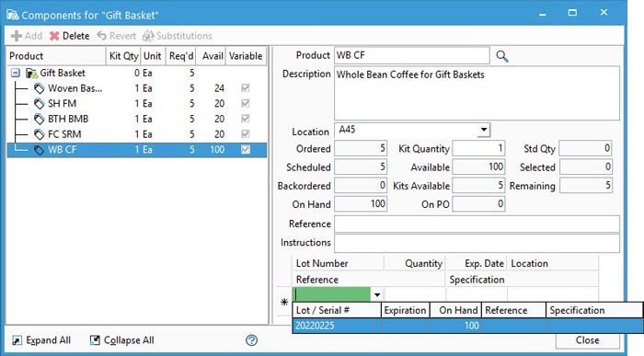This screenshot has height=356, width=644.
Task: Click the Description text box
Action: tap(477, 93)
